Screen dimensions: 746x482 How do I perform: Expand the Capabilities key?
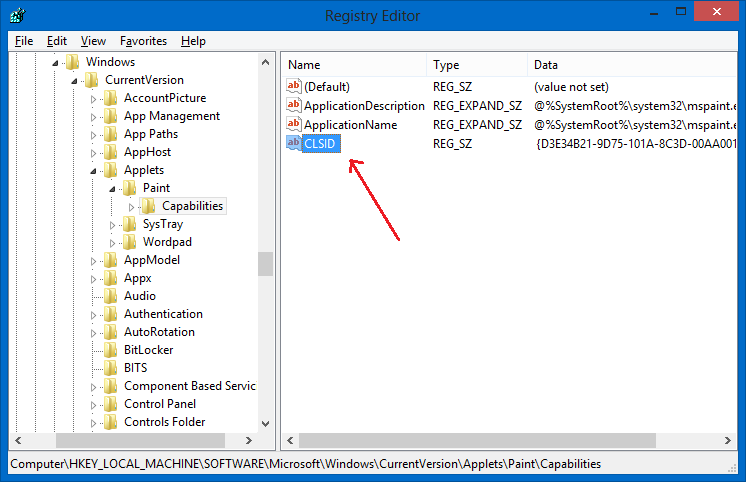coord(131,207)
